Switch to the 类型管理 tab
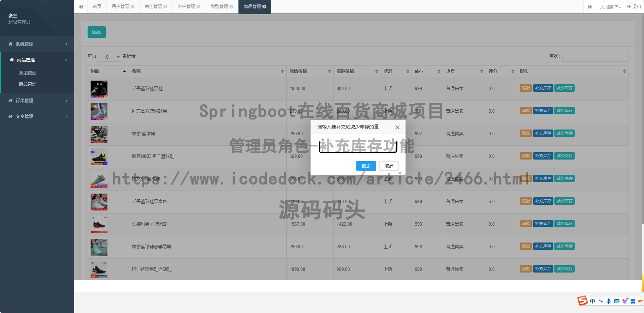Image resolution: width=644 pixels, height=313 pixels. coord(219,6)
